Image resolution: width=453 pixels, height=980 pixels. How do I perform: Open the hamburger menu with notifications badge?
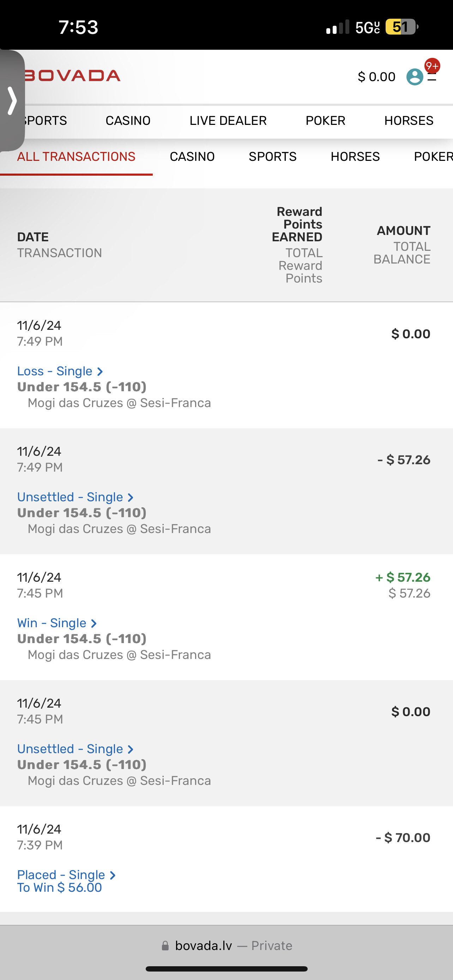432,77
